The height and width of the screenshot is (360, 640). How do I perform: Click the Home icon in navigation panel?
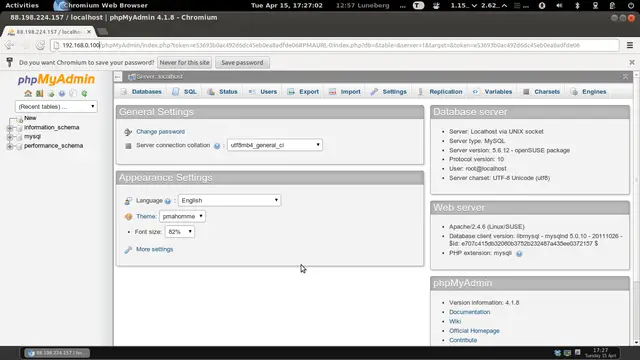point(28,93)
